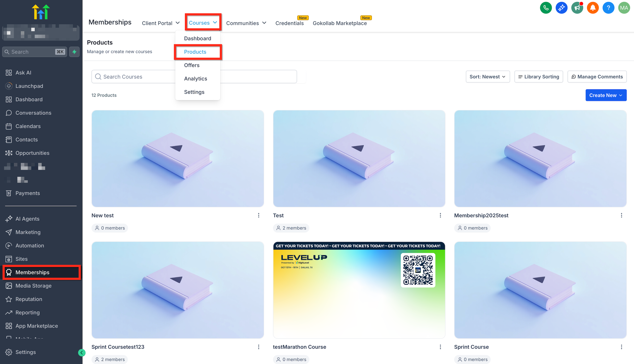This screenshot has height=364, width=634.
Task: Click the Manage Comments button
Action: tap(597, 77)
